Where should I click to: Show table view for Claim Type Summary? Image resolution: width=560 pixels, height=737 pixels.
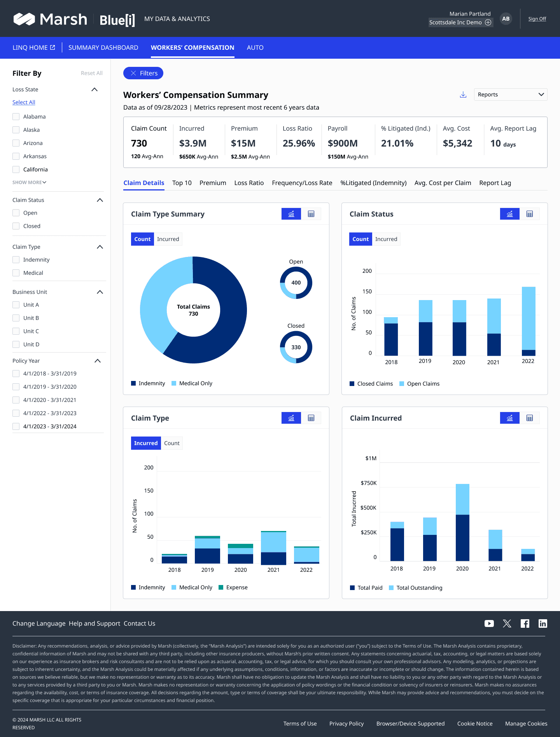[x=311, y=214]
